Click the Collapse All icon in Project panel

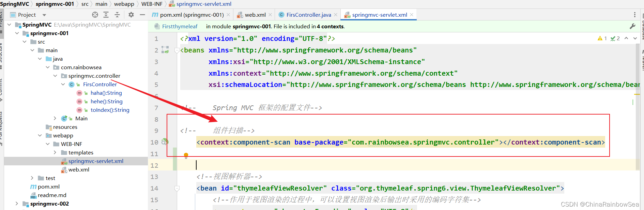point(117,15)
